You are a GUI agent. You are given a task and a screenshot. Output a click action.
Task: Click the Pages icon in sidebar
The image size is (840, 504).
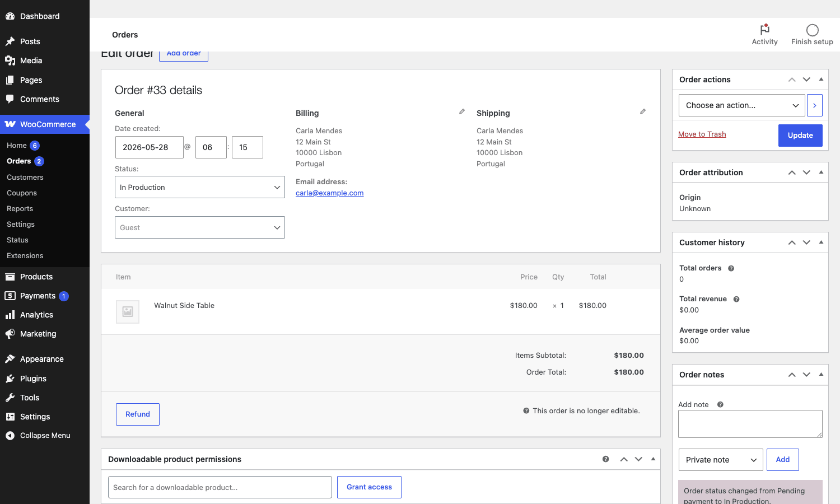[x=10, y=80]
